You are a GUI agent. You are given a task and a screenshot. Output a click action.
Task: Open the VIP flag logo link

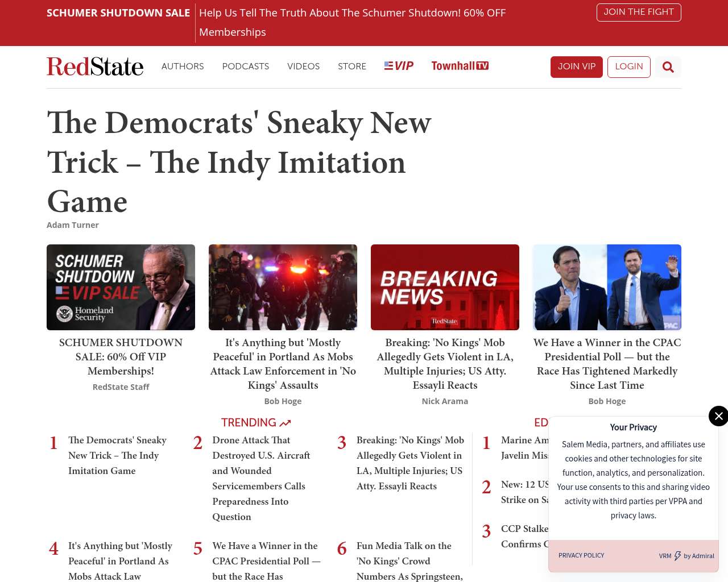(399, 66)
